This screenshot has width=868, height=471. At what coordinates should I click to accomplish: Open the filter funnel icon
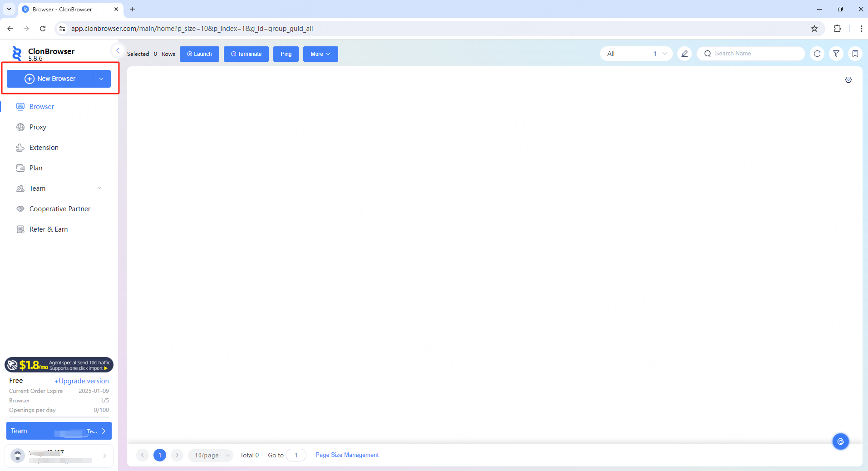pyautogui.click(x=836, y=54)
